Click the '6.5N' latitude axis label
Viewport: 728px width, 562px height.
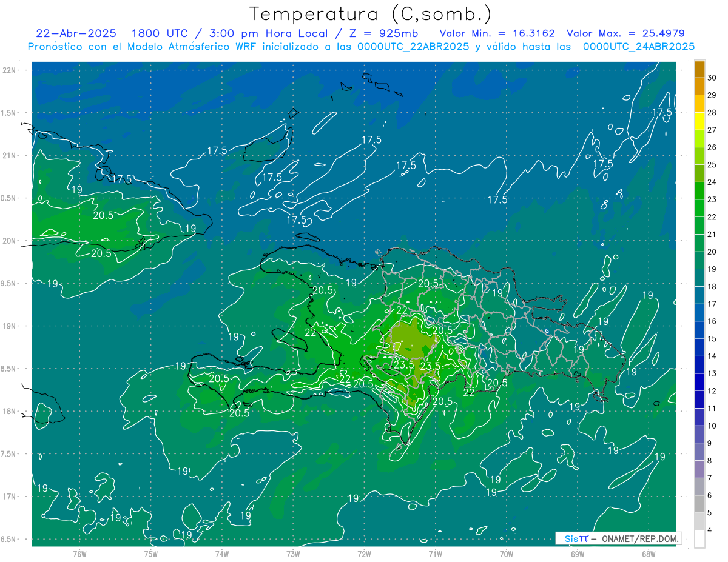8,539
